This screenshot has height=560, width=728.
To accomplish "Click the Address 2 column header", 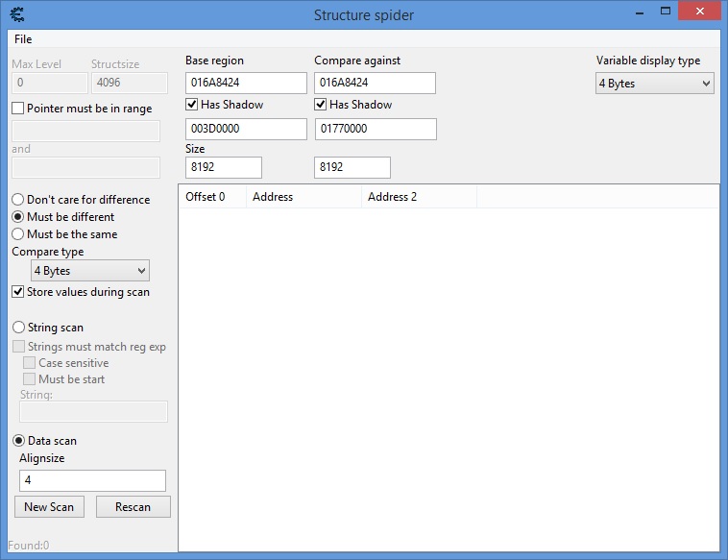I will [418, 197].
